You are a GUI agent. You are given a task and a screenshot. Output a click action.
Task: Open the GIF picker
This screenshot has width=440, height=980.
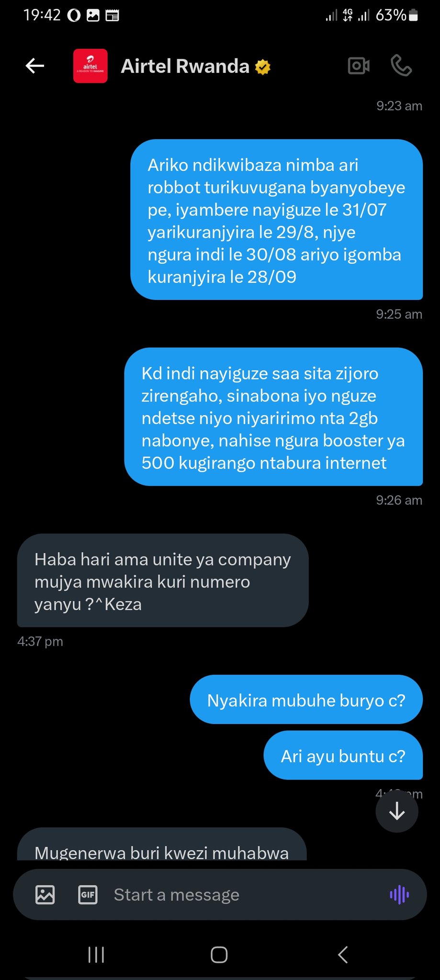pos(88,894)
